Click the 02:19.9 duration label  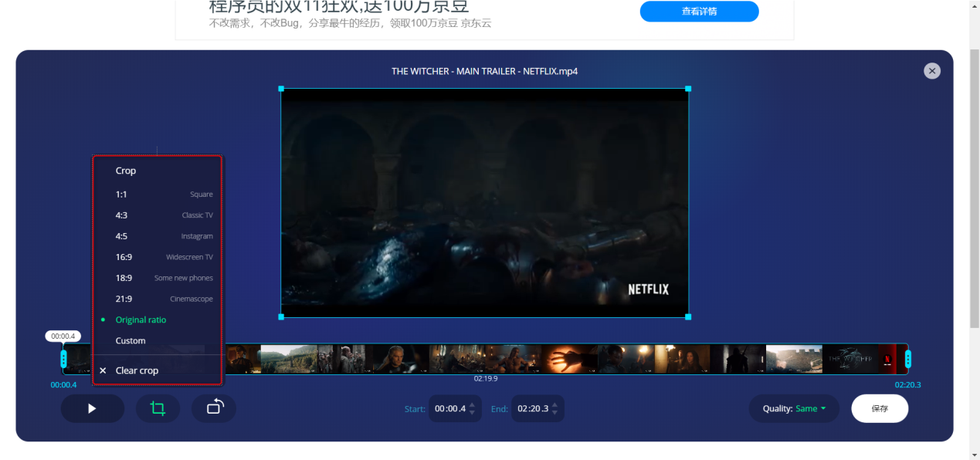tap(486, 379)
